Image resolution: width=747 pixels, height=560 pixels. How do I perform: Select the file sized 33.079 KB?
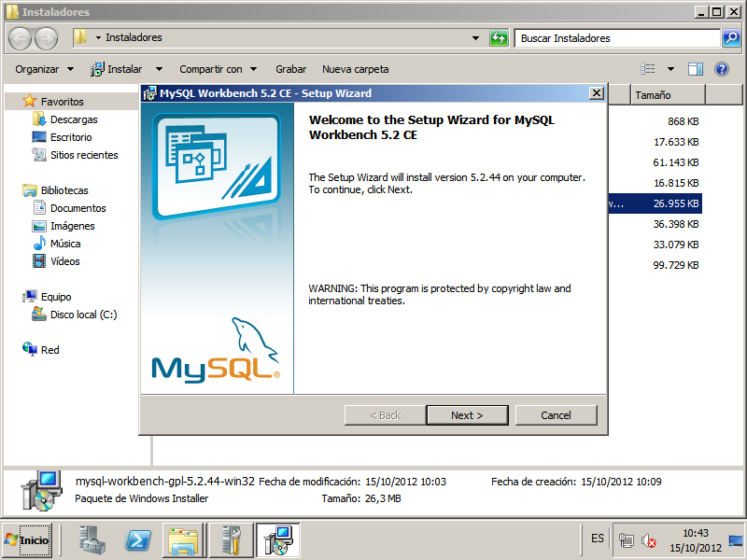click(676, 245)
